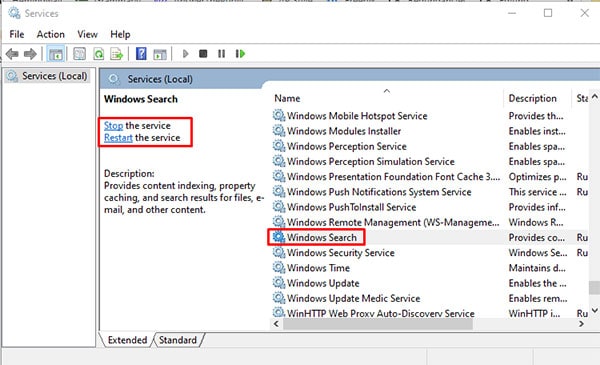The height and width of the screenshot is (365, 600).
Task: Click the Services gear icon in title bar
Action: pos(14,13)
